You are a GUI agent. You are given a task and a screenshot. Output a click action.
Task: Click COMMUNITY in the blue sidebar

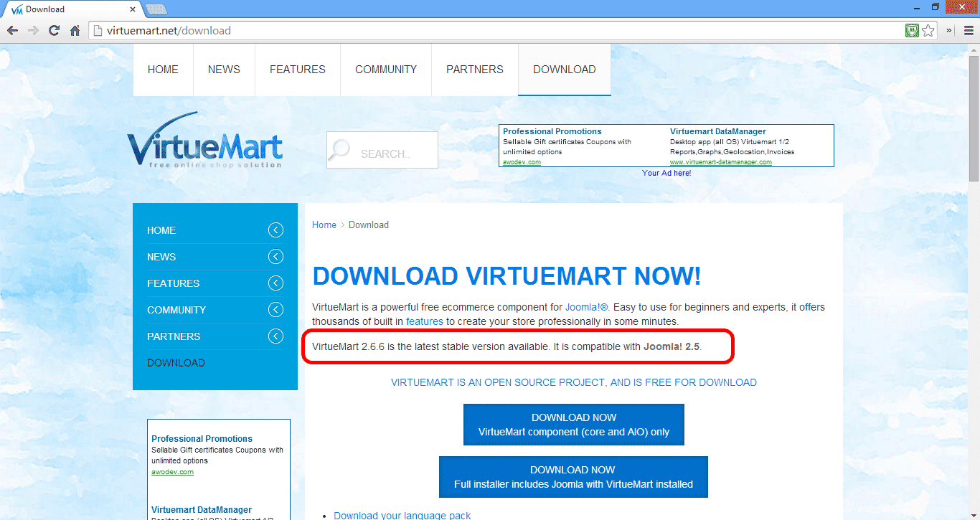click(176, 310)
